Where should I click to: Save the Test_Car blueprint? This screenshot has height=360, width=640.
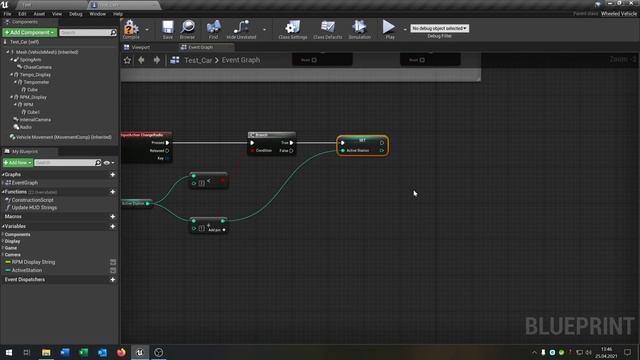[x=168, y=29]
